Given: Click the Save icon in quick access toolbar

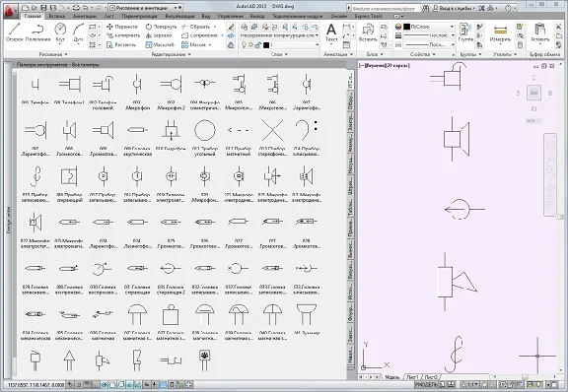Looking at the screenshot, I should click(43, 8).
